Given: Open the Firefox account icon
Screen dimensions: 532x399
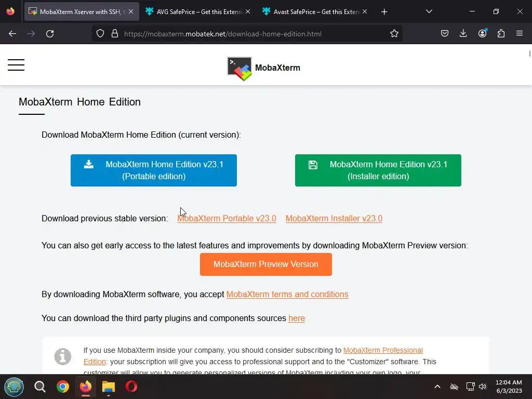Looking at the screenshot, I should 482,34.
